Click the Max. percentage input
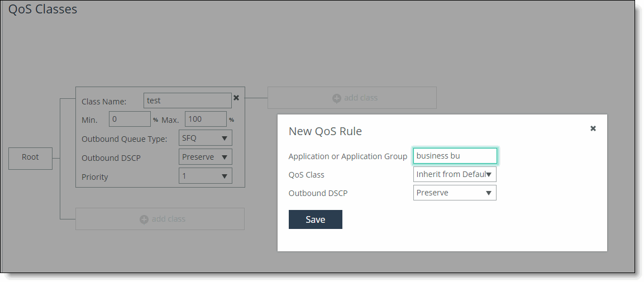 tap(206, 119)
